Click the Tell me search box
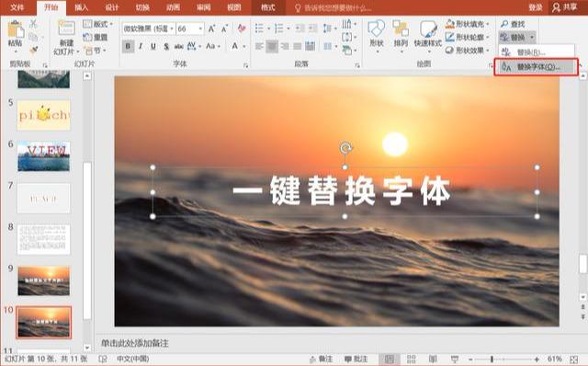This screenshot has width=588, height=366. (334, 8)
